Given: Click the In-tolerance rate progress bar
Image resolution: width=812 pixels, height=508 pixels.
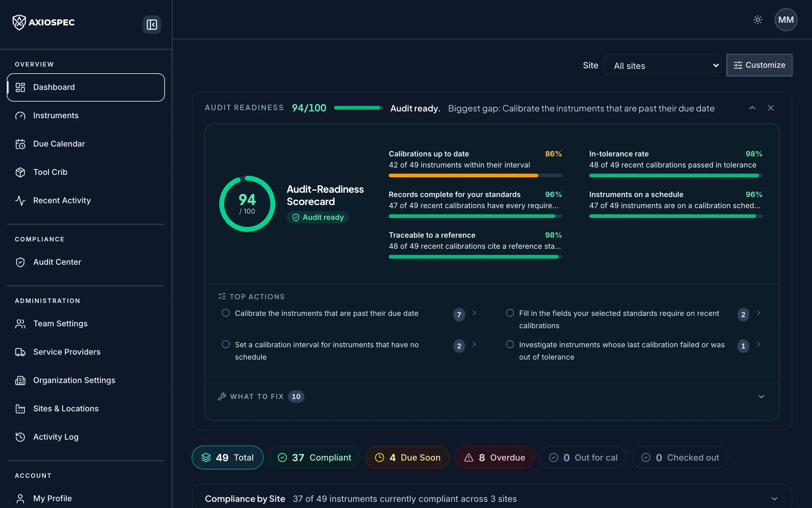Looking at the screenshot, I should (x=676, y=176).
